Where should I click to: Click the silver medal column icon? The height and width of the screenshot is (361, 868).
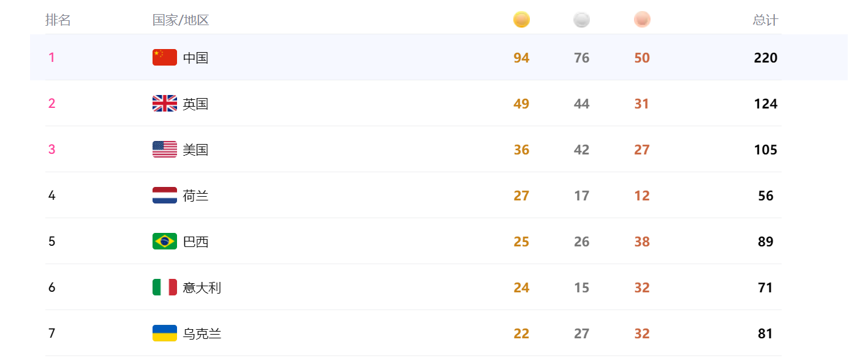click(581, 20)
